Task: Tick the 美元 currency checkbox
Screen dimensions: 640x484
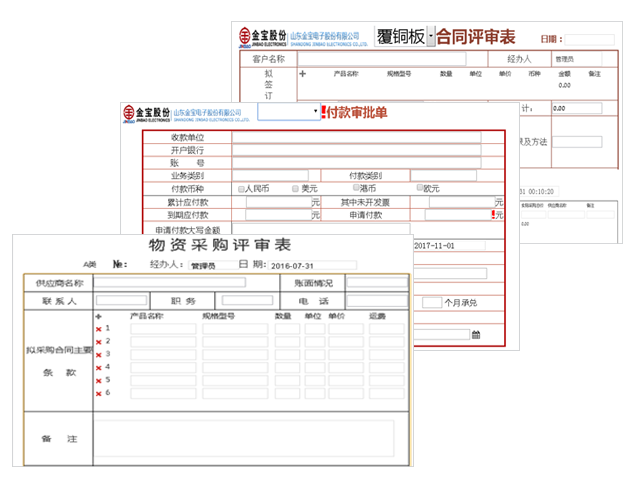Action: [x=296, y=188]
